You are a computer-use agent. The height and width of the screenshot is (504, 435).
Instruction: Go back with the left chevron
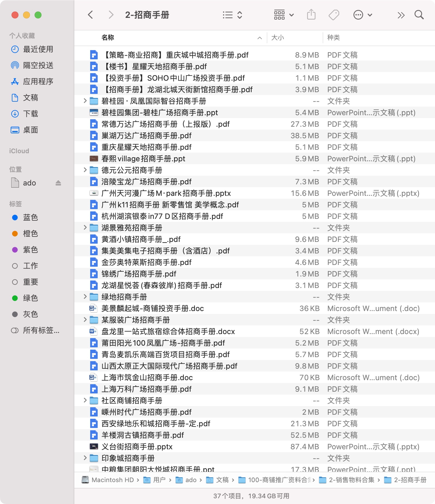pos(90,15)
